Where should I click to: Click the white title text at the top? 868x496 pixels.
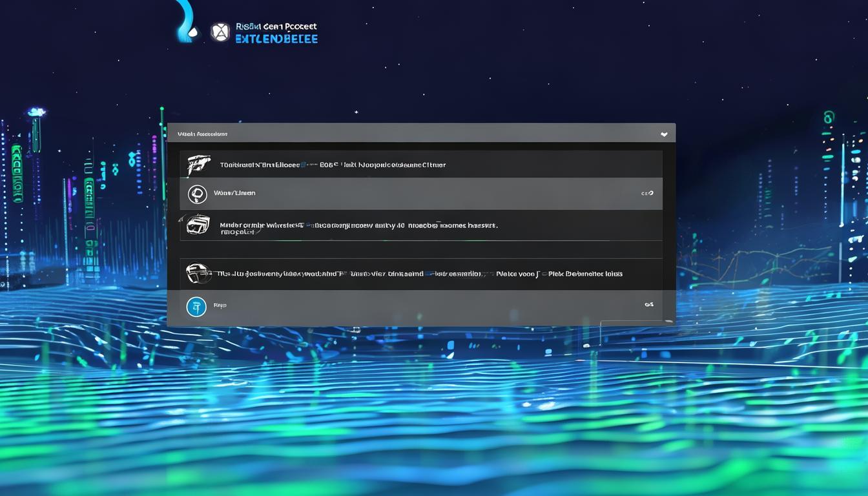pos(276,26)
